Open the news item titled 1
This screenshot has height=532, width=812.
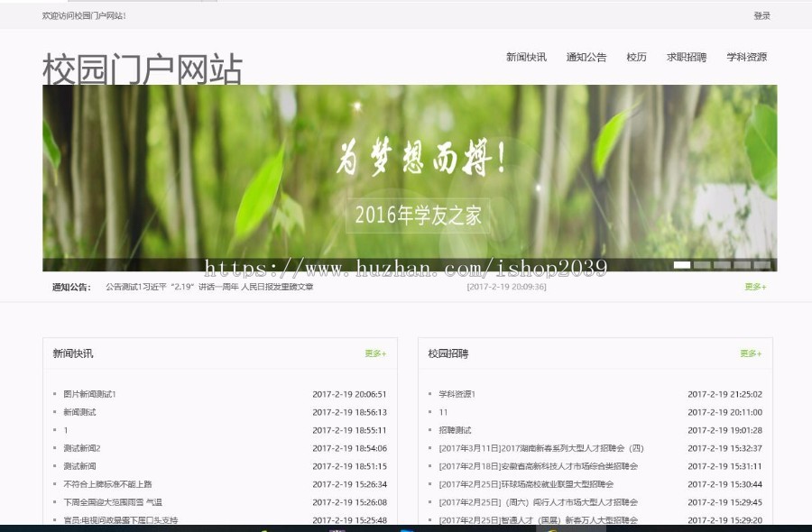66,431
